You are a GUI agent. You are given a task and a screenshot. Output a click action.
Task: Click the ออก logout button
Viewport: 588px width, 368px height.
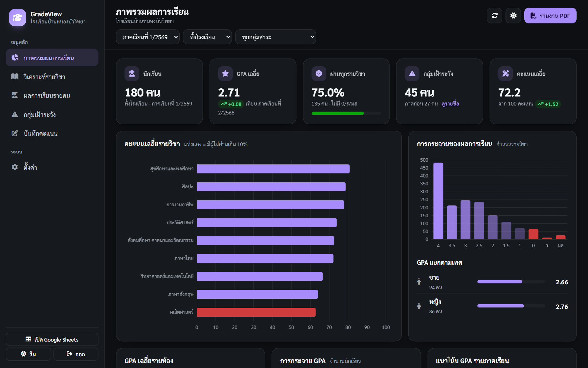(x=76, y=354)
